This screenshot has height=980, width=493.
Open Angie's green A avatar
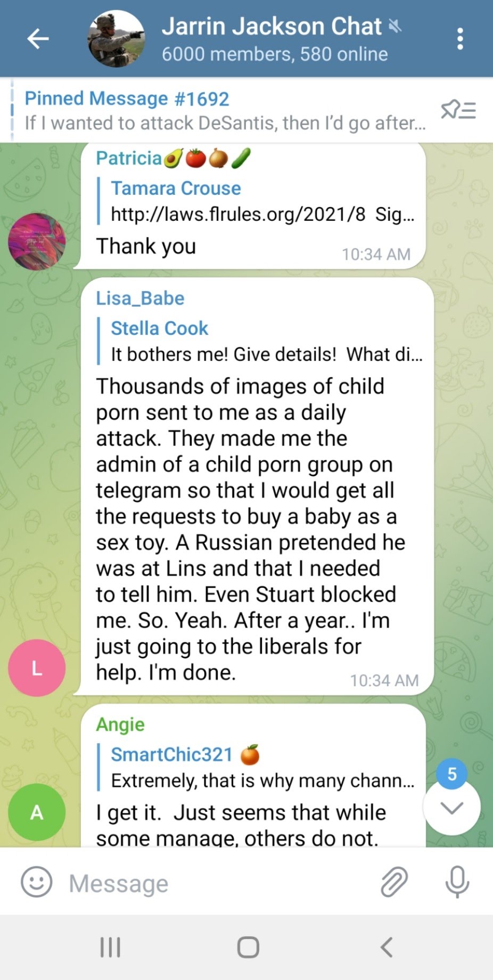37,812
